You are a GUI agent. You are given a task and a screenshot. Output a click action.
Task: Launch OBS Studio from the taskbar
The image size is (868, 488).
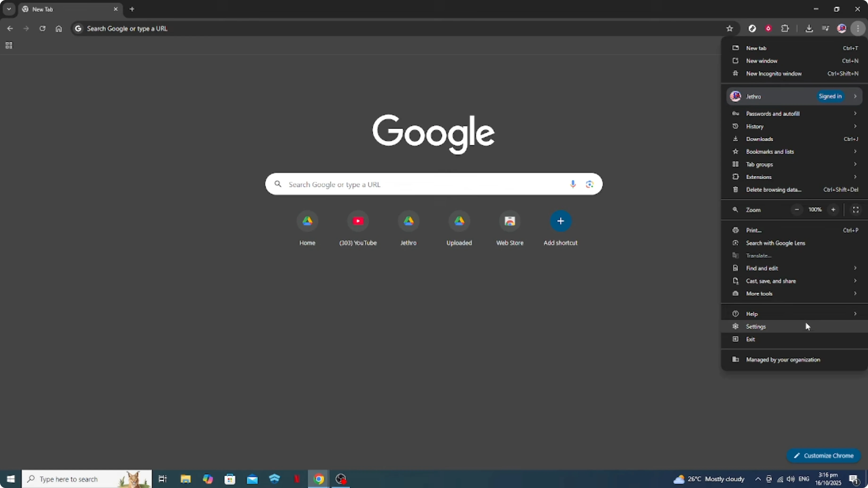click(x=341, y=479)
